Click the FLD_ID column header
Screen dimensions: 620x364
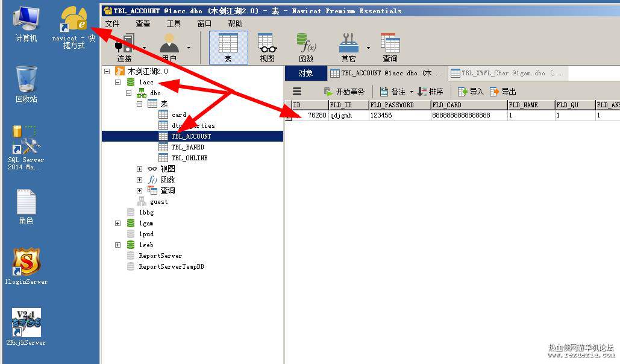[348, 105]
